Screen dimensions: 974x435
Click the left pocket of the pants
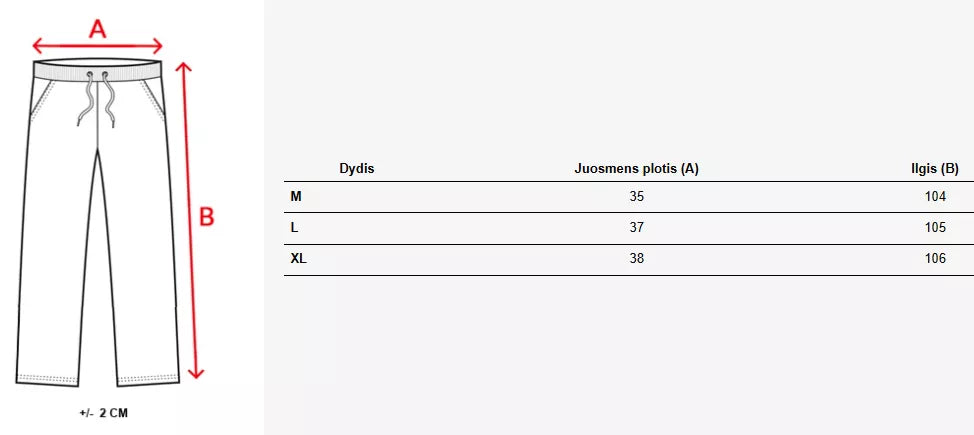click(41, 102)
